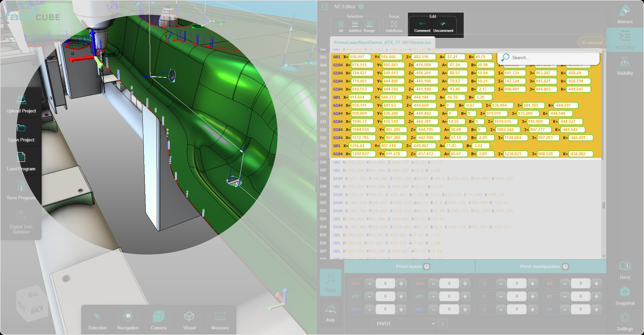Open the Visibility panel

pyautogui.click(x=625, y=66)
